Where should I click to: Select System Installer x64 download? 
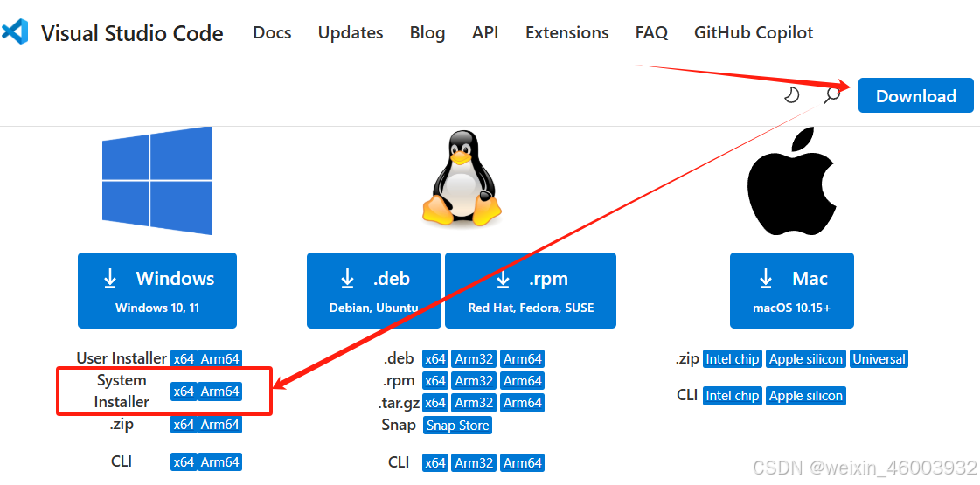tap(184, 391)
